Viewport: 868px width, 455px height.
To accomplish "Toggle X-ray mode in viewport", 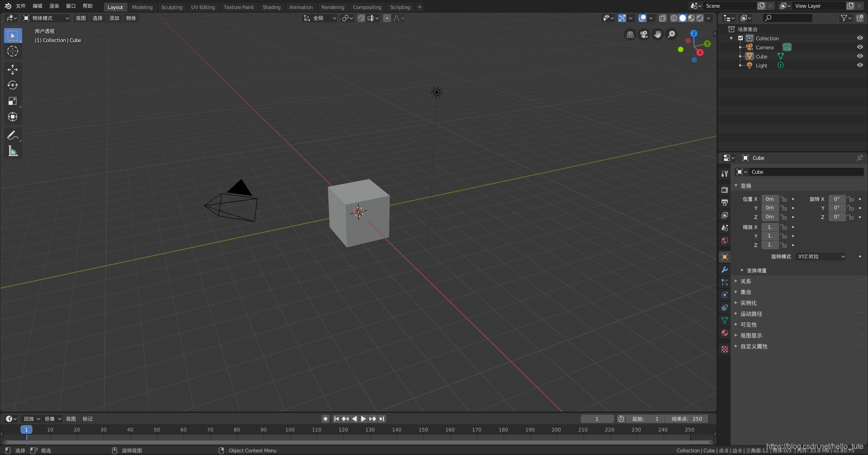I will point(663,18).
